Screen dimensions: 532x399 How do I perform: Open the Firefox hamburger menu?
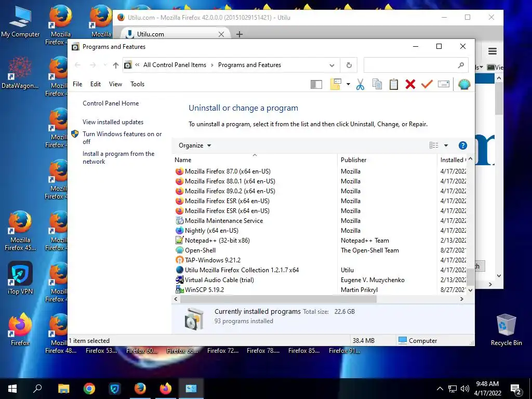493,51
